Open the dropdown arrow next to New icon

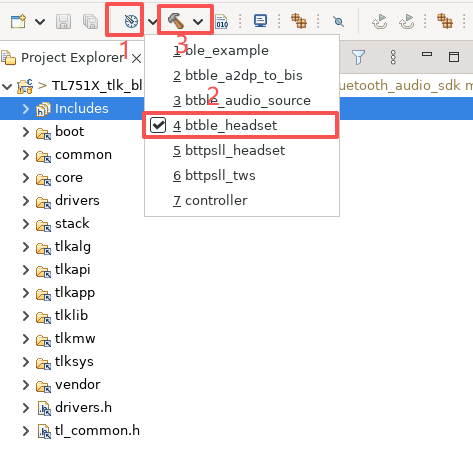[40, 22]
